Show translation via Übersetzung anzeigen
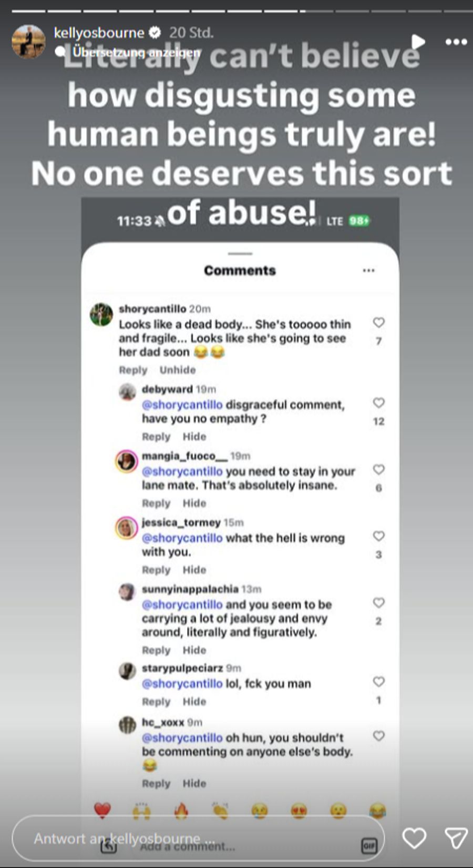 (x=136, y=53)
